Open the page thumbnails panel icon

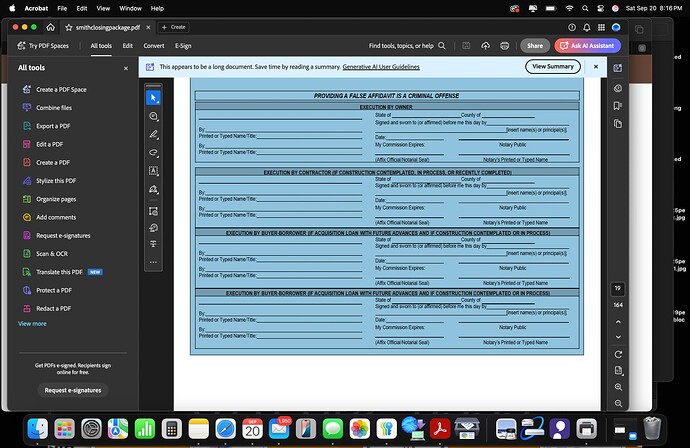pos(618,124)
